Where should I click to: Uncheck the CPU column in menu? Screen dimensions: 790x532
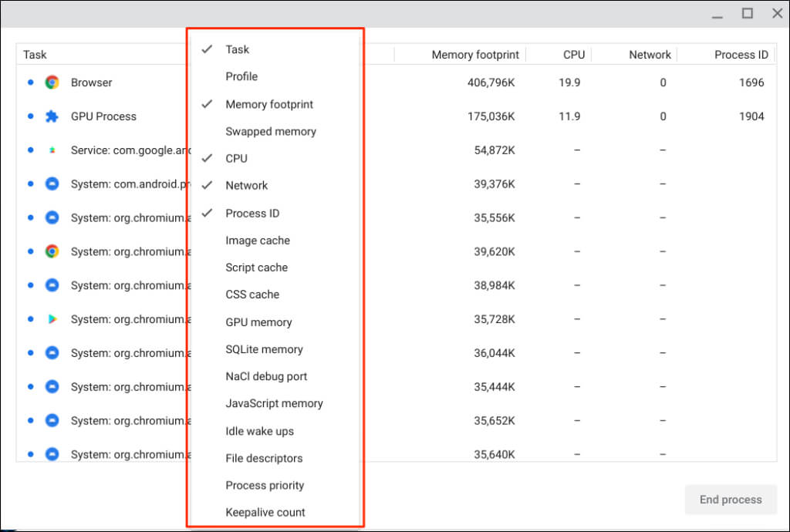(236, 158)
